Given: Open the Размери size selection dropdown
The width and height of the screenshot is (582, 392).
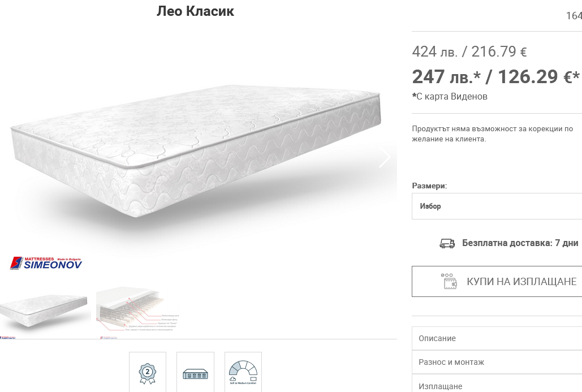Looking at the screenshot, I should pos(497,206).
